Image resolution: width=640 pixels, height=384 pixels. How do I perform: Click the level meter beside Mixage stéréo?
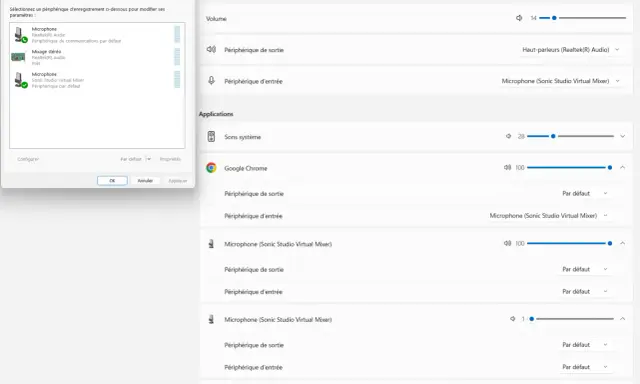pos(177,57)
